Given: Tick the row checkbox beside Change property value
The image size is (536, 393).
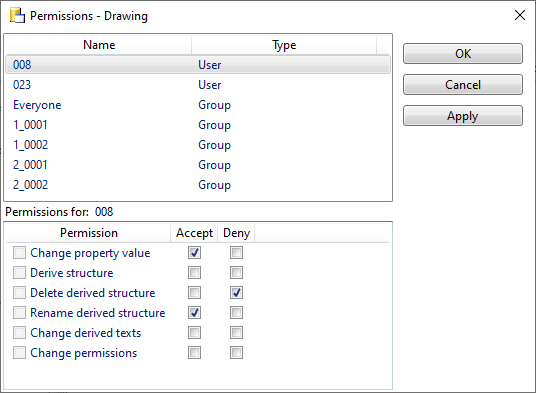Looking at the screenshot, I should (x=19, y=253).
